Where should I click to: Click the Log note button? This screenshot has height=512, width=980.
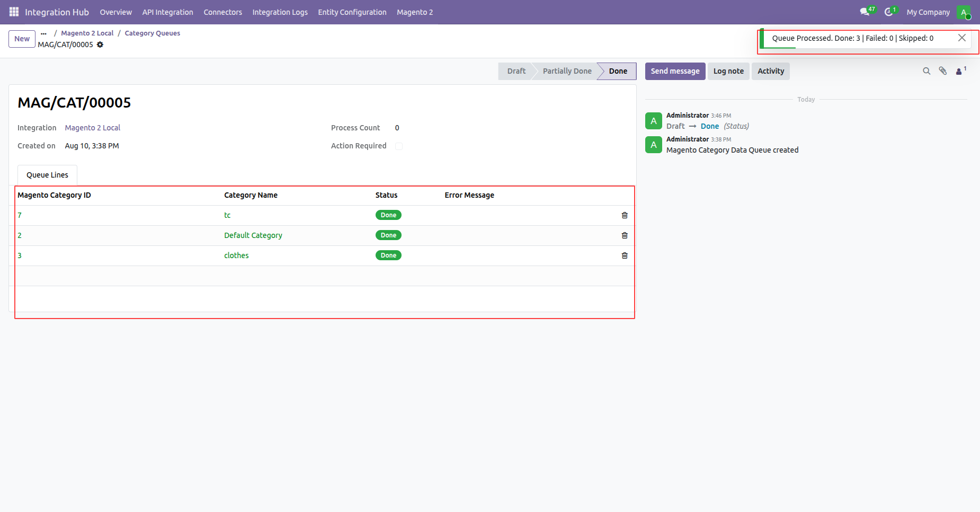728,71
